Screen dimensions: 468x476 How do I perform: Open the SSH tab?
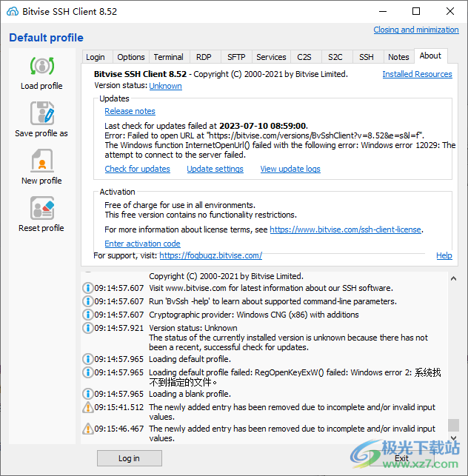point(367,57)
